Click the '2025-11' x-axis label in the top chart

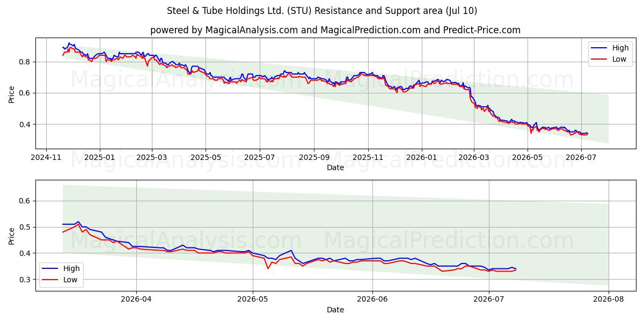(x=368, y=158)
